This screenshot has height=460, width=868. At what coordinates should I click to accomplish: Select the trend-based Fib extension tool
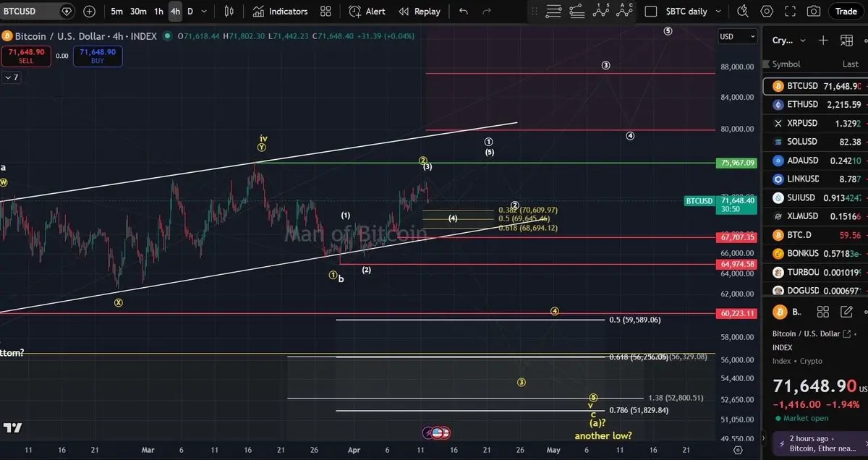[x=576, y=12]
